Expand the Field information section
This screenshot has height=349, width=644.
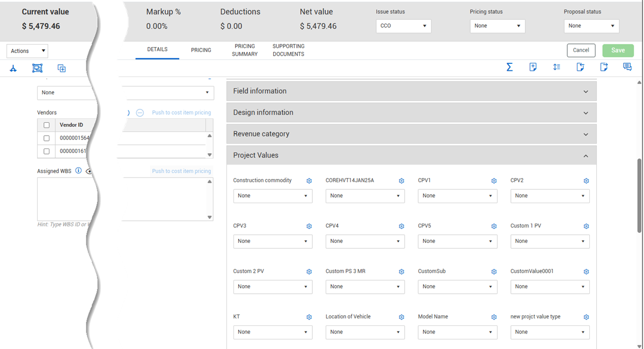[x=411, y=91]
